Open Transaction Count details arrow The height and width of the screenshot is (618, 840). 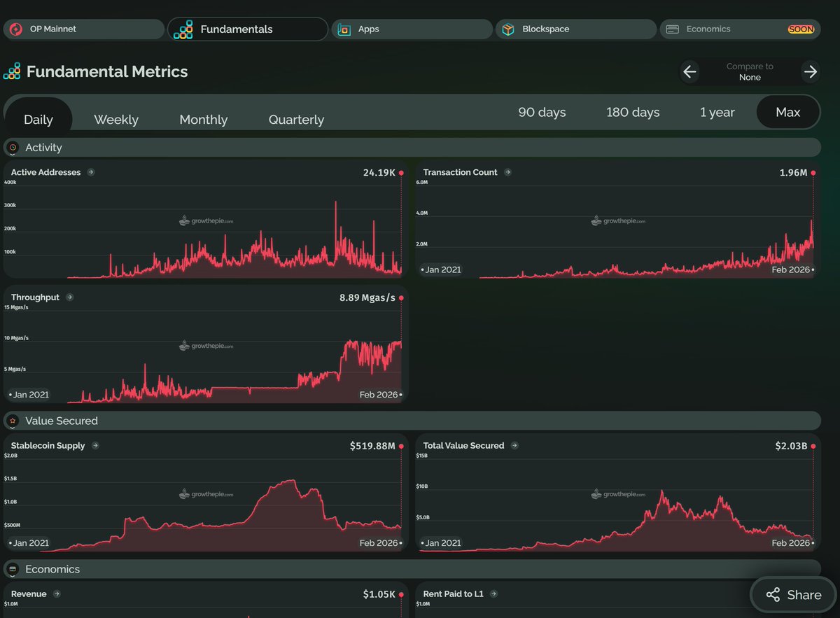507,172
